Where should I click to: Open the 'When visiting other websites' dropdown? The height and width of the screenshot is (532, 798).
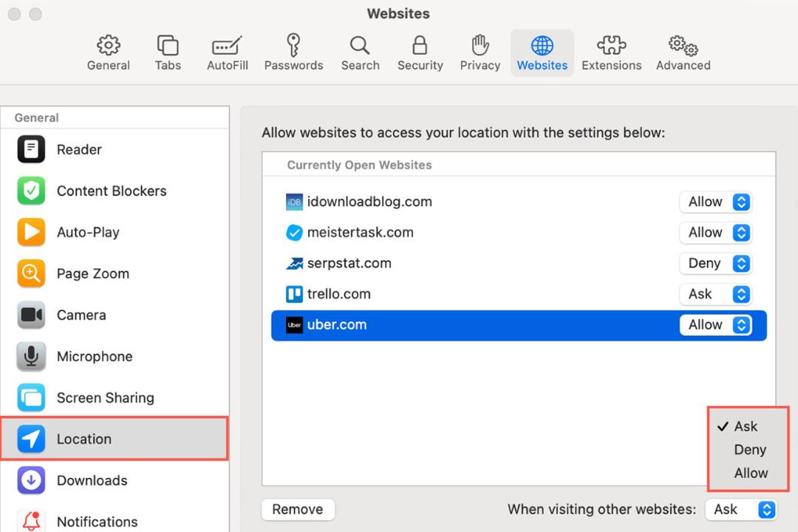click(740, 509)
